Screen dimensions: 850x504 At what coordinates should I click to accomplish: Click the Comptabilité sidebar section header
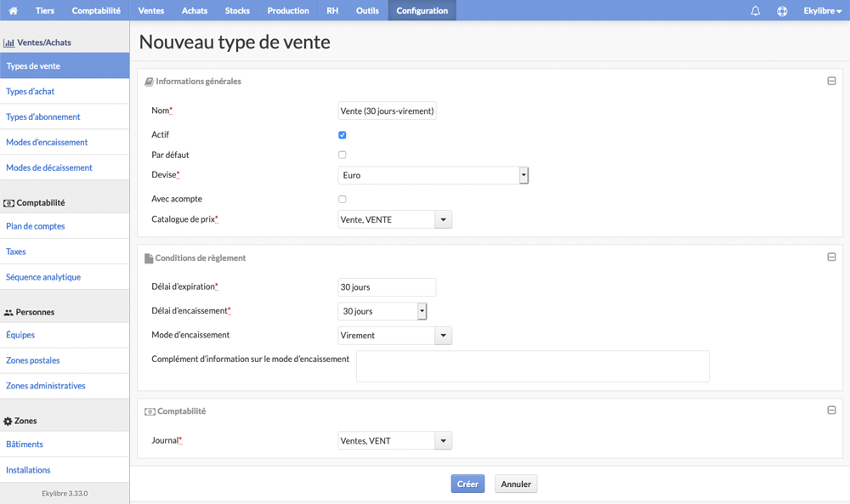[34, 202]
